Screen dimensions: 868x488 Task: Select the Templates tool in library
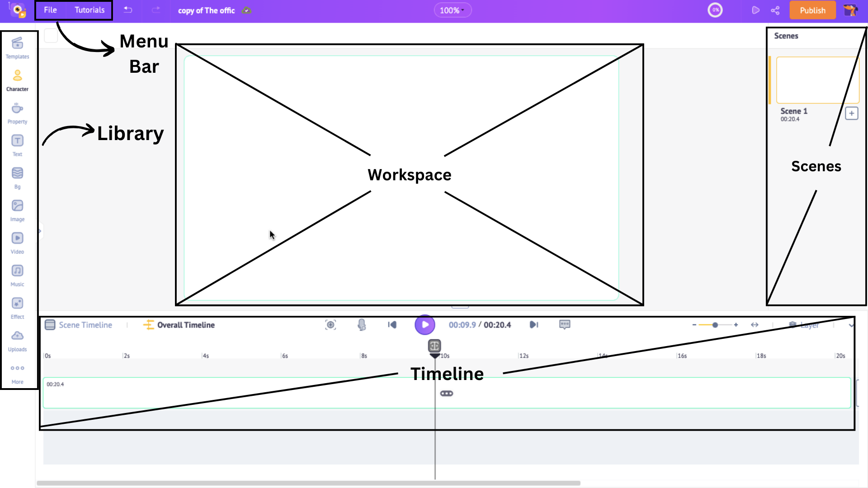[x=17, y=47]
